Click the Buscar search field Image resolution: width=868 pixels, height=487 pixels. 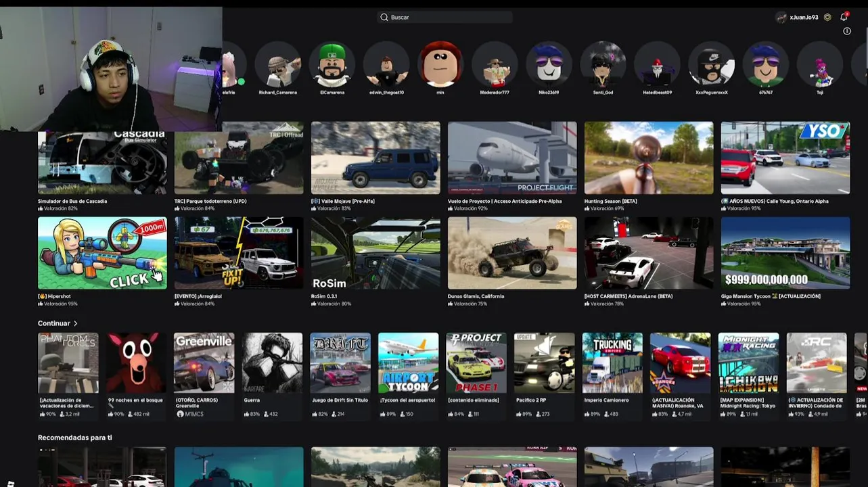click(445, 17)
